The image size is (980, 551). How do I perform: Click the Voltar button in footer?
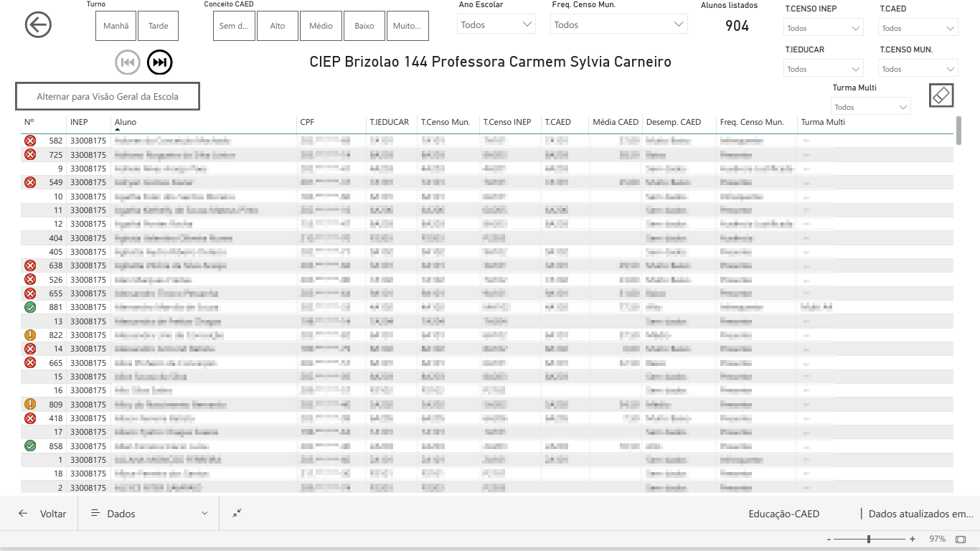[x=43, y=514]
